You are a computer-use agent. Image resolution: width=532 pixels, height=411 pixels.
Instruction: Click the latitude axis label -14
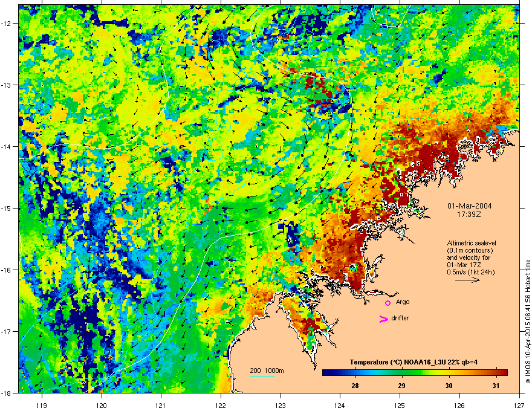coord(7,146)
